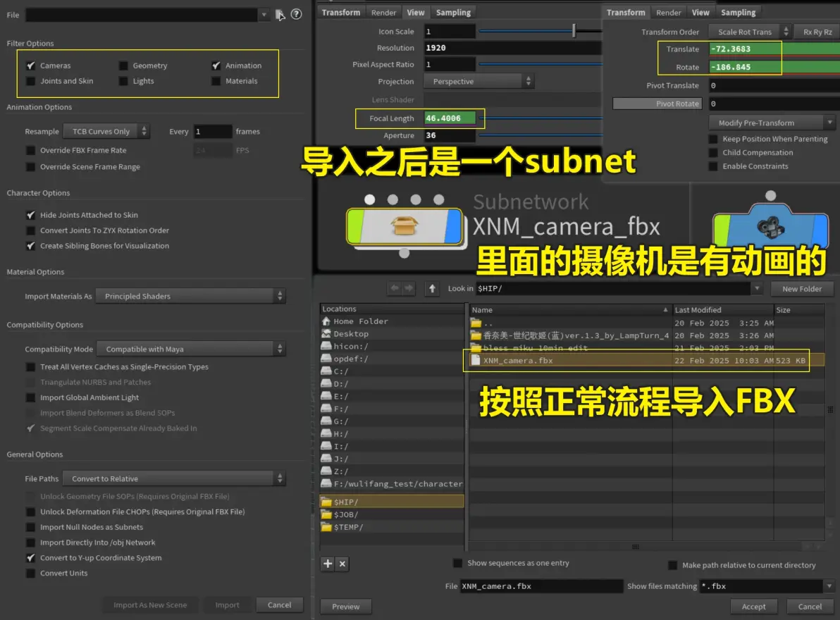Switch to View tab in left camera parameters
Screen dimensions: 840x620
pos(415,12)
